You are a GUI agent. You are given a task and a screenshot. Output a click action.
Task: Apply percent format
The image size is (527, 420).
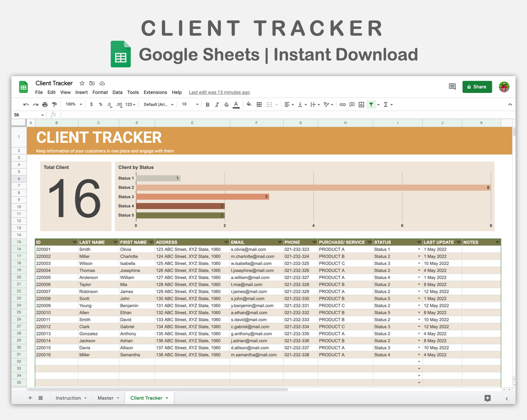[x=101, y=104]
